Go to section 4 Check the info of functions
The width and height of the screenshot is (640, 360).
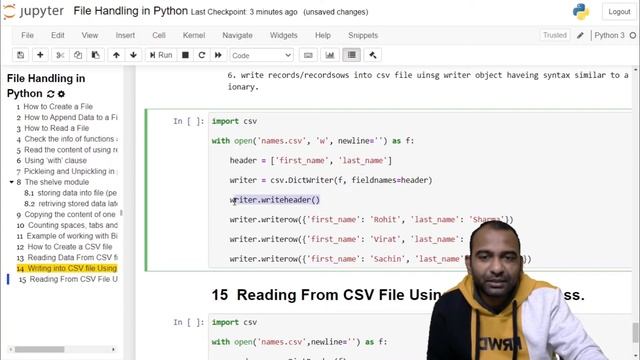click(x=67, y=139)
